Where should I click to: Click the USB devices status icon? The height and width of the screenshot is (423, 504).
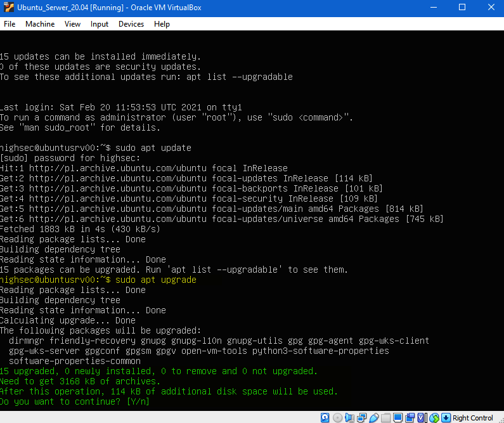[x=373, y=417]
